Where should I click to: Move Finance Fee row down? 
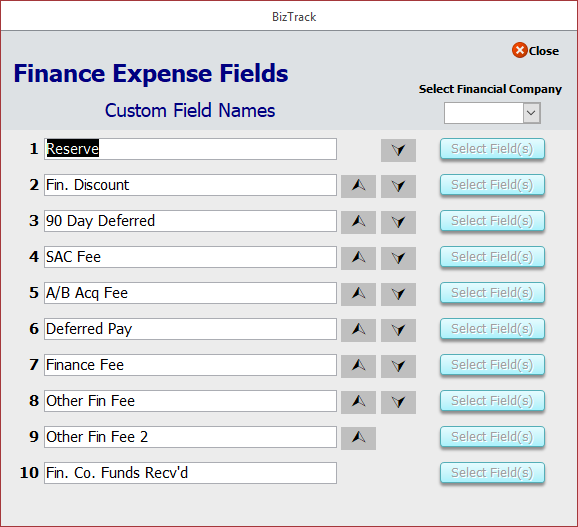click(398, 366)
